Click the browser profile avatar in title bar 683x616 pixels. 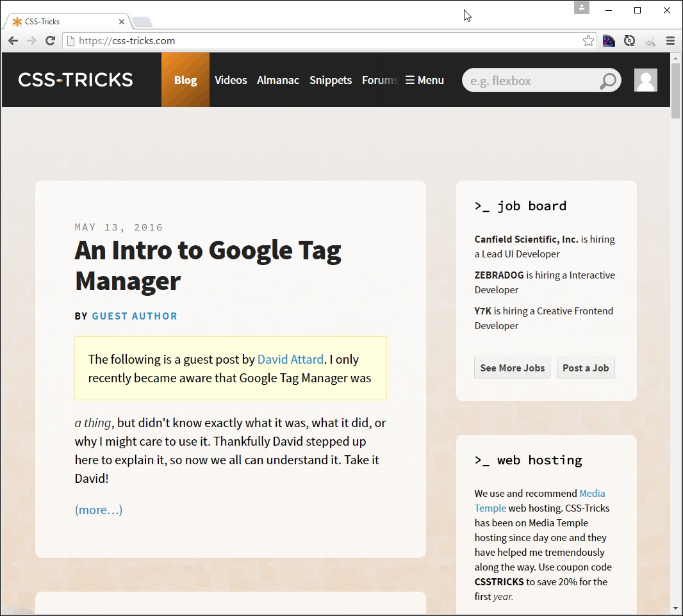581,8
